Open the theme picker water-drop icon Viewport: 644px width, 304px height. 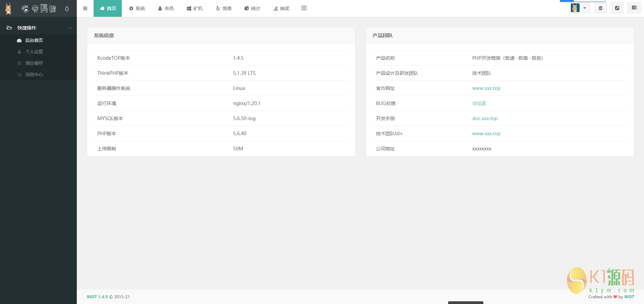(67, 8)
